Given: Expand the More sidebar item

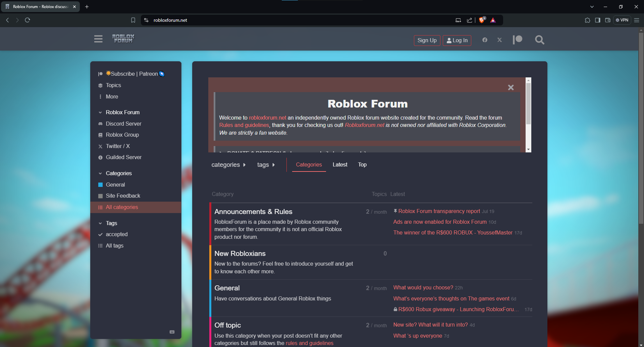Looking at the screenshot, I should pyautogui.click(x=112, y=96).
